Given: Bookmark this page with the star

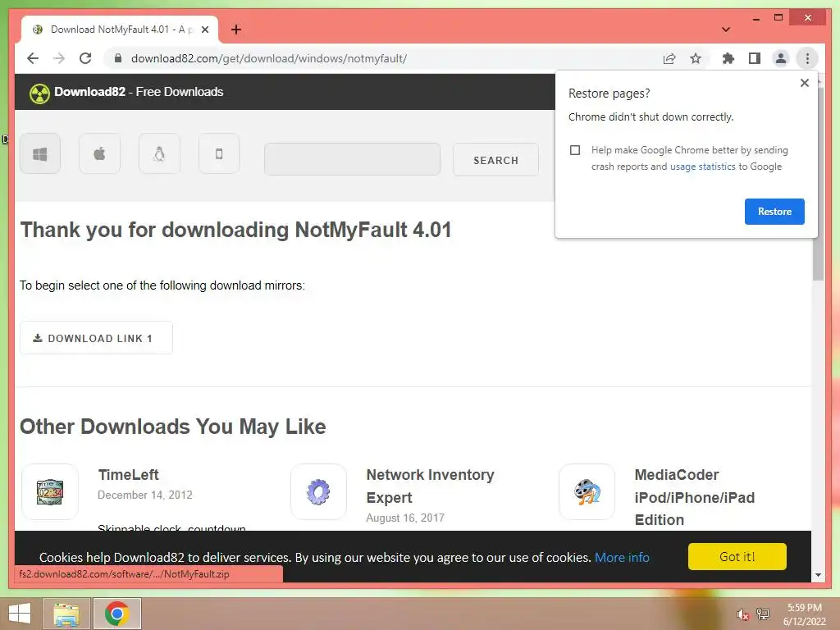Looking at the screenshot, I should pyautogui.click(x=696, y=58).
